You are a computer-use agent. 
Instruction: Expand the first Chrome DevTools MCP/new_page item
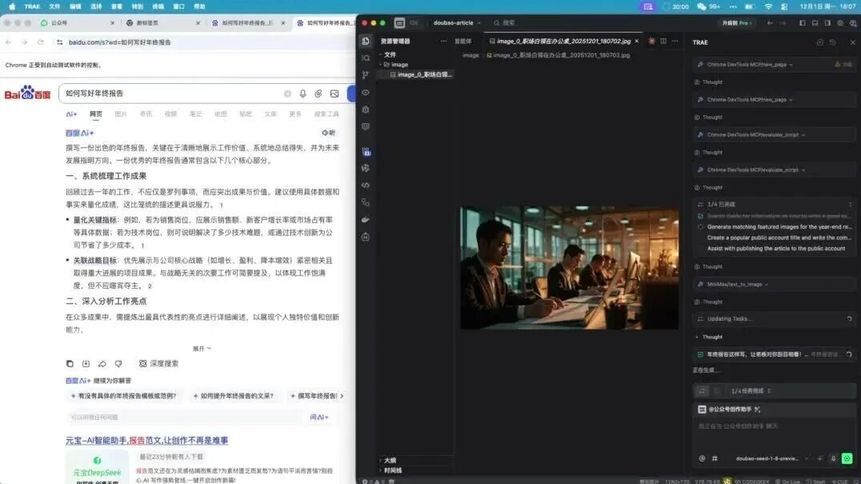click(x=773, y=64)
